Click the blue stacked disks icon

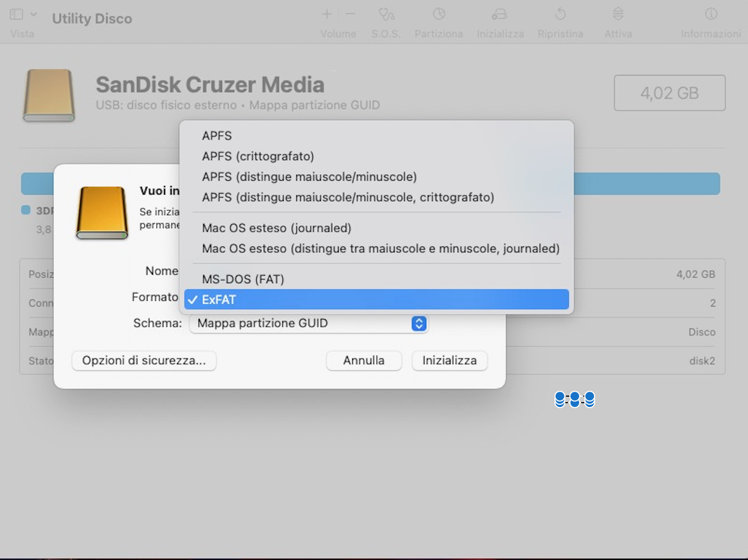coord(574,399)
